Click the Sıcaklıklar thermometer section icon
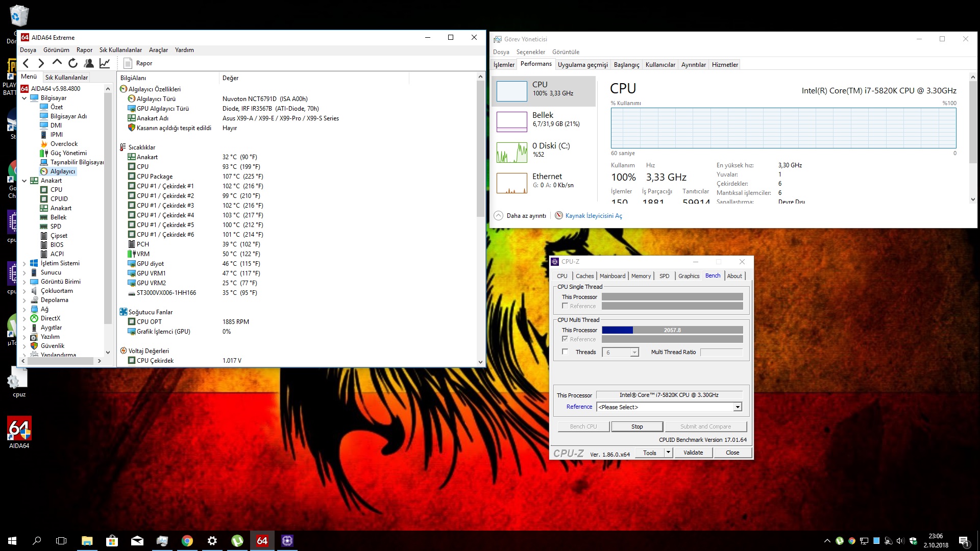This screenshot has width=980, height=551. click(122, 147)
